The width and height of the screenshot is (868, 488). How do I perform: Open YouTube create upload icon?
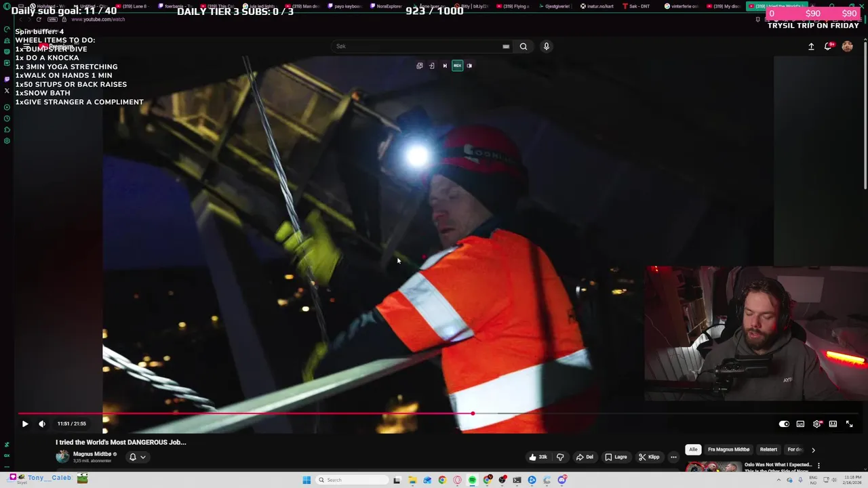point(811,46)
